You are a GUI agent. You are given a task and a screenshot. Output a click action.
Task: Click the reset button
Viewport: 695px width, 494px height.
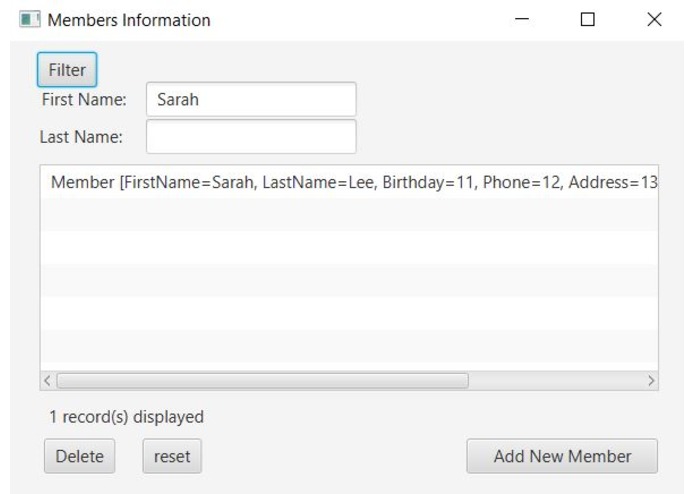point(172,456)
